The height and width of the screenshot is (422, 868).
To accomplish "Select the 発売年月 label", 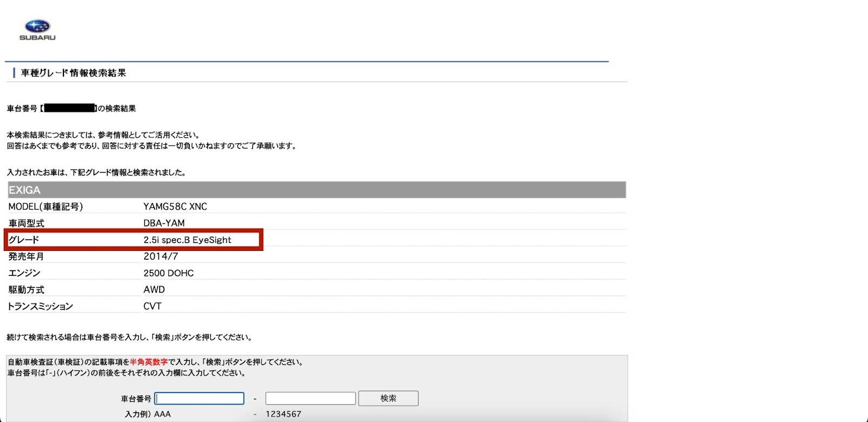I will 26,256.
